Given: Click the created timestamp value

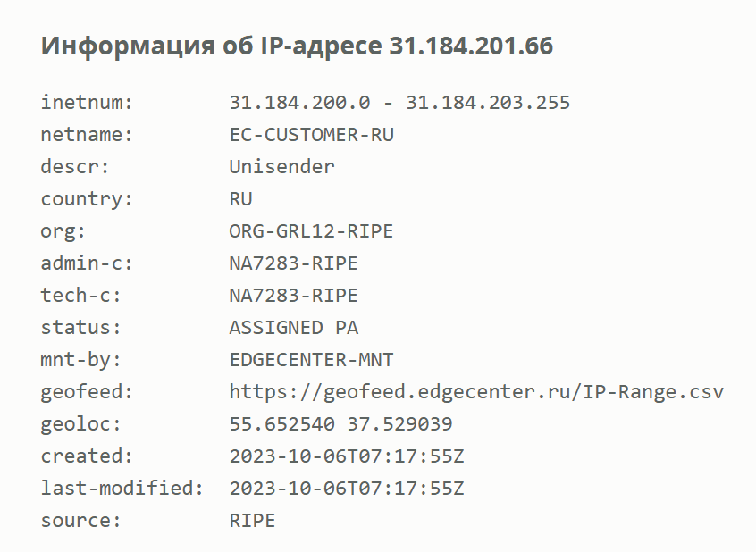Looking at the screenshot, I should click(347, 456).
